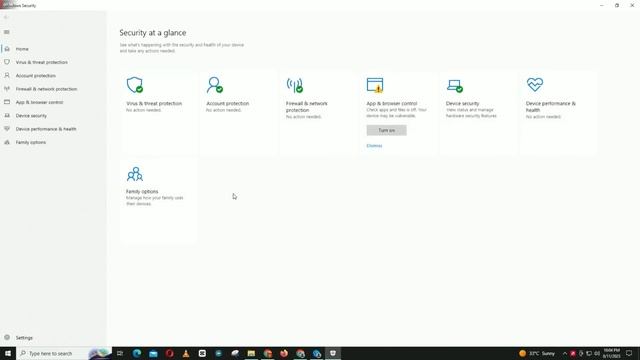Open Firefox from taskbar
Viewport: 640px width, 360px height.
284,353
